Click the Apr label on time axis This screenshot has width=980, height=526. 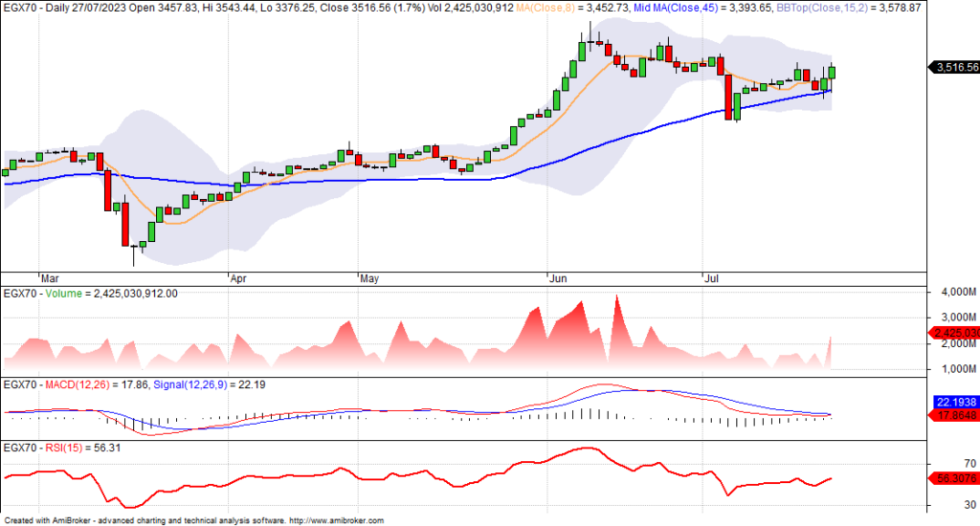[x=239, y=280]
